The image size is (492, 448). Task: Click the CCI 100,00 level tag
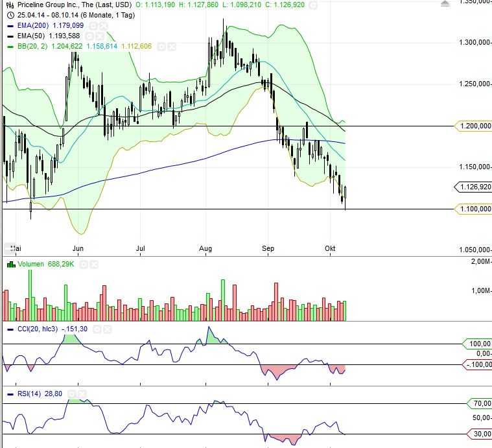coord(477,344)
